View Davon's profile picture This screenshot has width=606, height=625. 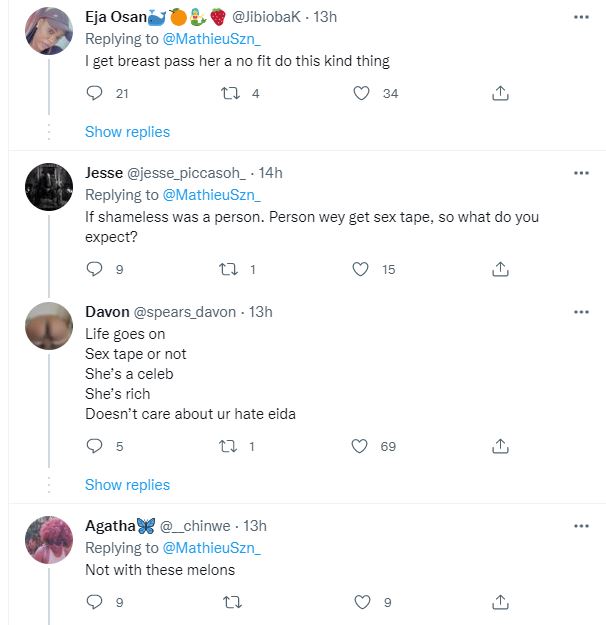(48, 326)
